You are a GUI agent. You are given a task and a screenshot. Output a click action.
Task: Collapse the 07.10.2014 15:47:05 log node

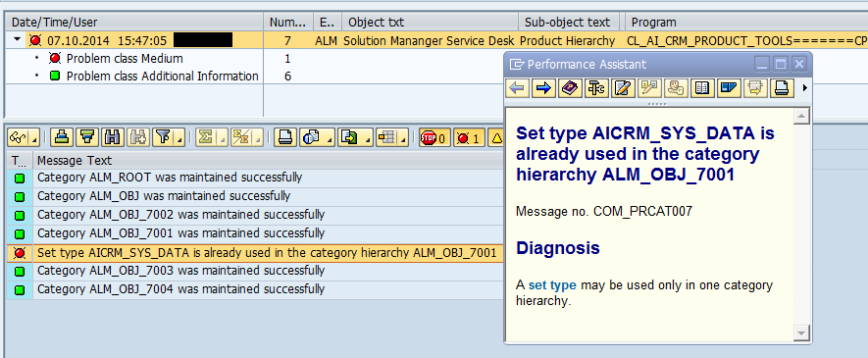[x=17, y=40]
